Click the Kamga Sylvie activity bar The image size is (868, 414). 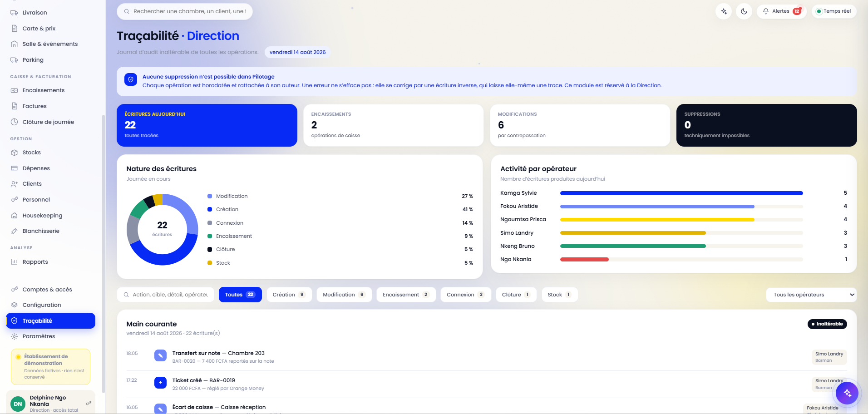681,193
